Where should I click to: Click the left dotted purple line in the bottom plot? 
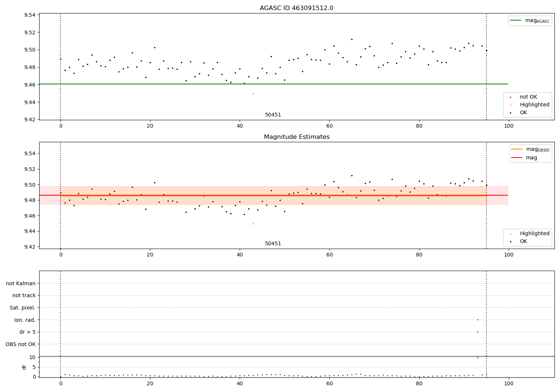click(x=60, y=324)
